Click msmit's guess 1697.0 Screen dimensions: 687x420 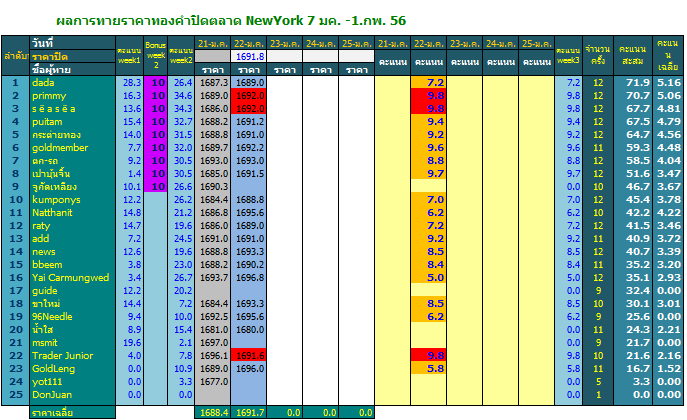tap(212, 342)
